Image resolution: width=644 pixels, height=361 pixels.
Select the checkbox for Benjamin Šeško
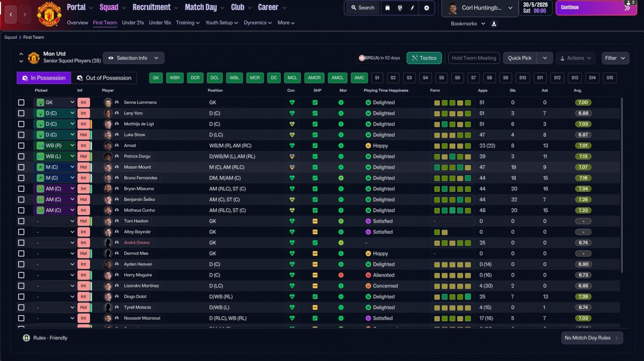21,199
